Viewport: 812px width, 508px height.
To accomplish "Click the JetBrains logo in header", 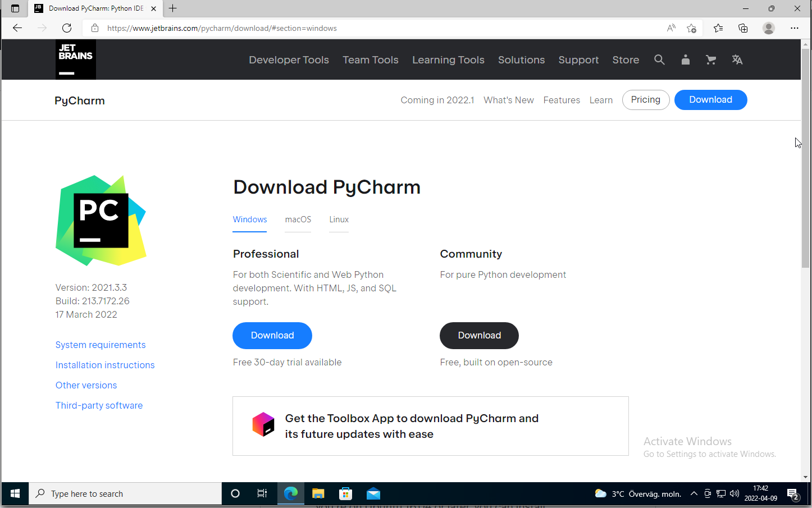I will coord(75,60).
